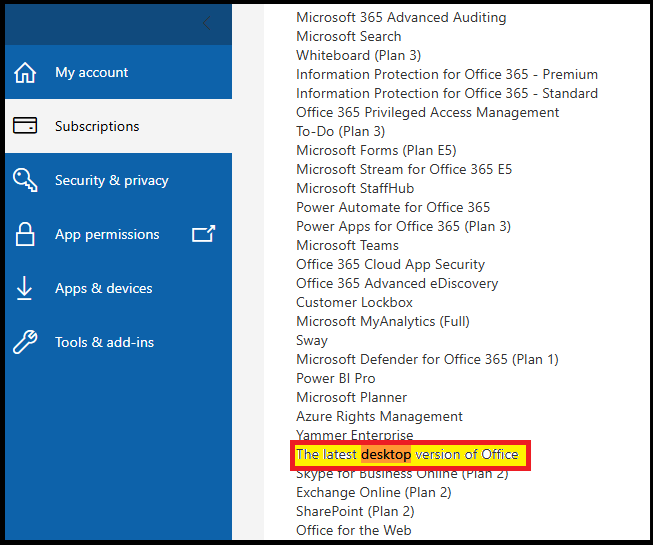The width and height of the screenshot is (654, 546).
Task: Click the highlighted latest desktop version of Office
Action: [x=407, y=454]
